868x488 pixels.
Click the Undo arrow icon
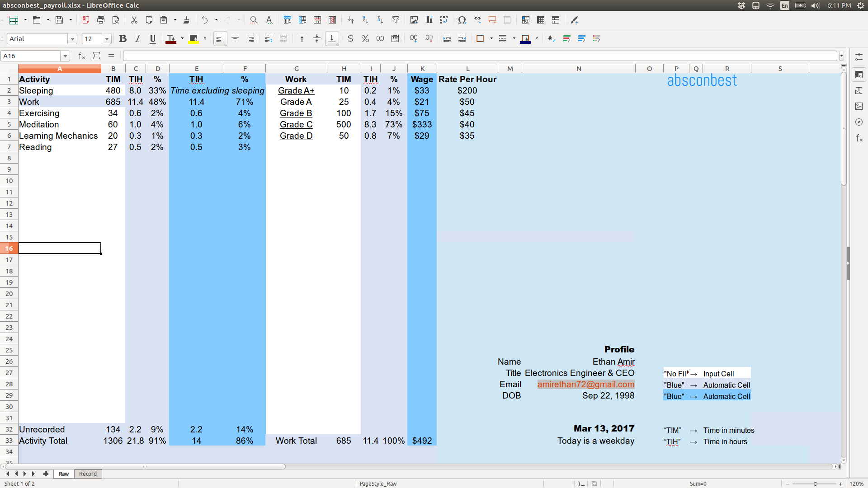(205, 20)
